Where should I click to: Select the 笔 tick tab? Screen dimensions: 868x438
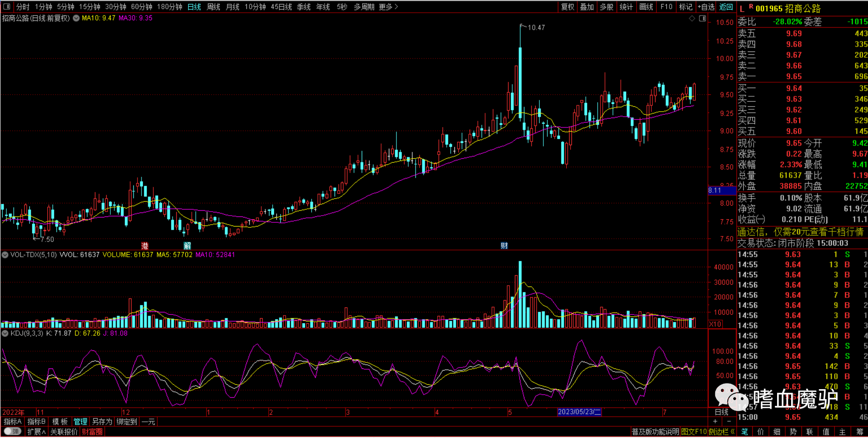tap(745, 432)
